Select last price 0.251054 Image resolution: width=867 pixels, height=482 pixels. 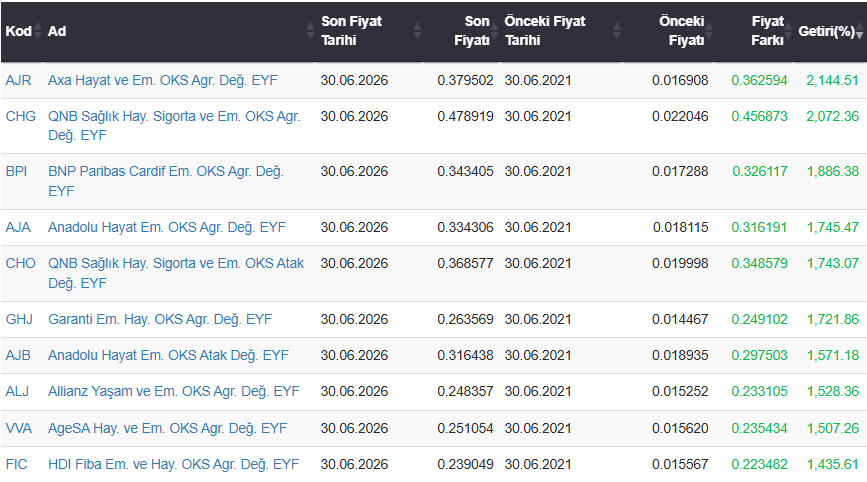[x=465, y=428]
